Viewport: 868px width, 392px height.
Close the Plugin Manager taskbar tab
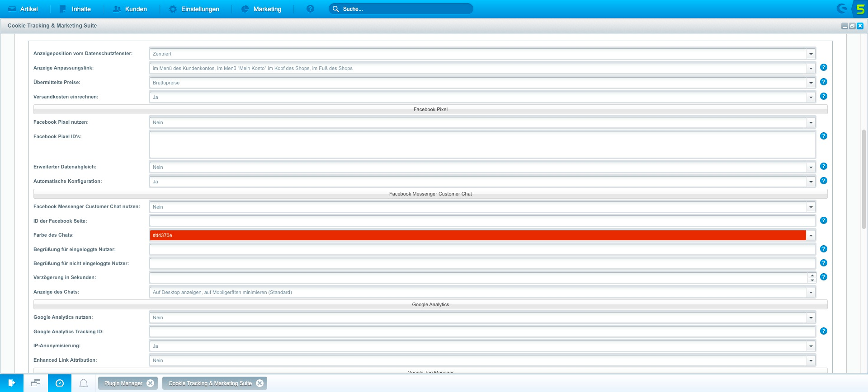(151, 383)
